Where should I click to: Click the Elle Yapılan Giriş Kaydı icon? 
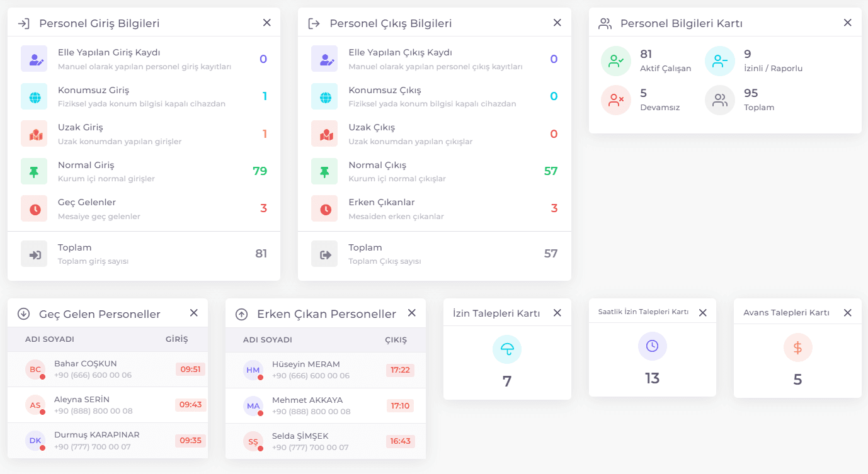tap(34, 59)
